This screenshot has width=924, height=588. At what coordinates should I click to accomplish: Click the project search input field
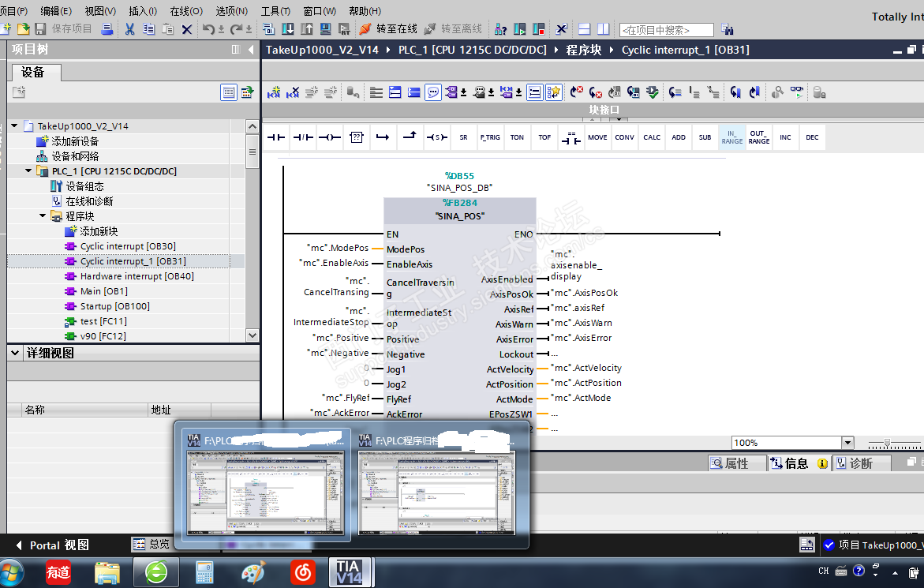667,30
